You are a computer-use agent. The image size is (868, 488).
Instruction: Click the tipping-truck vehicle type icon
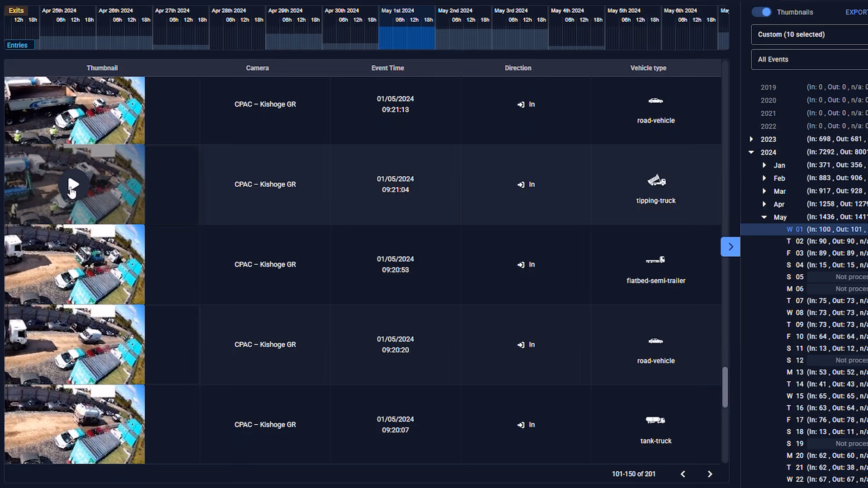click(656, 181)
